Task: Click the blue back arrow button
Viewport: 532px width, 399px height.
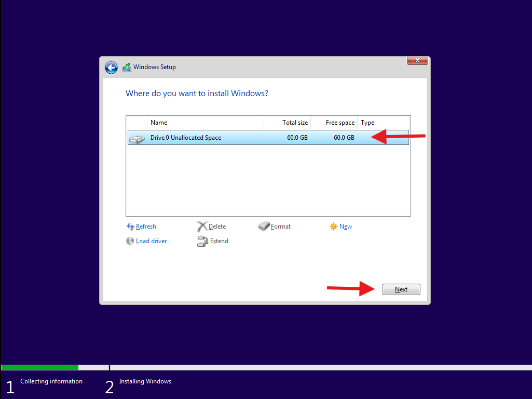Action: 111,68
